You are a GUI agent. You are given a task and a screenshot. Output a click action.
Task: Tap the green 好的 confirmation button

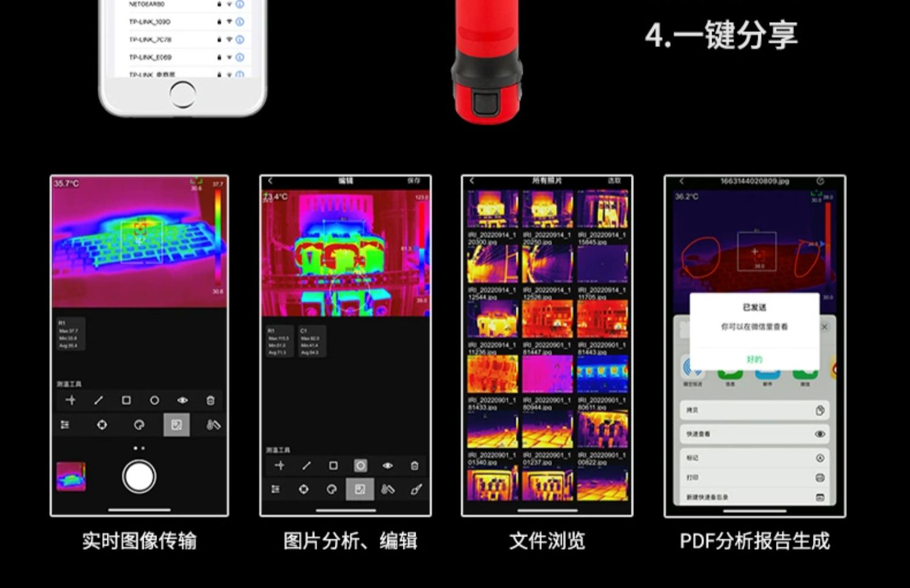[754, 359]
